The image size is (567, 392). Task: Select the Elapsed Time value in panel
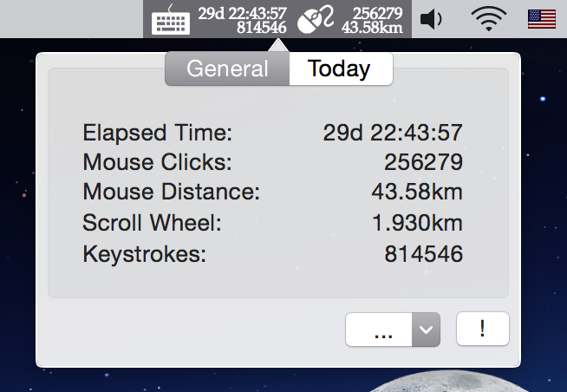393,134
